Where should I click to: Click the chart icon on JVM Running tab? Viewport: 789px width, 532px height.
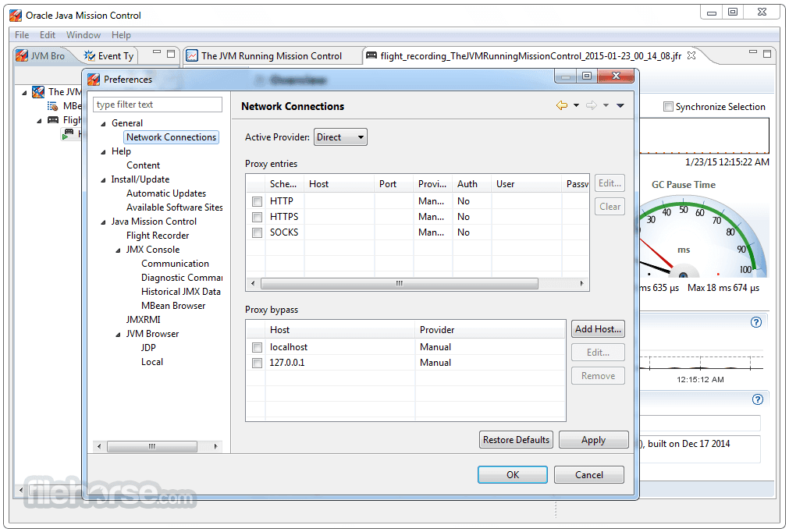pos(192,56)
